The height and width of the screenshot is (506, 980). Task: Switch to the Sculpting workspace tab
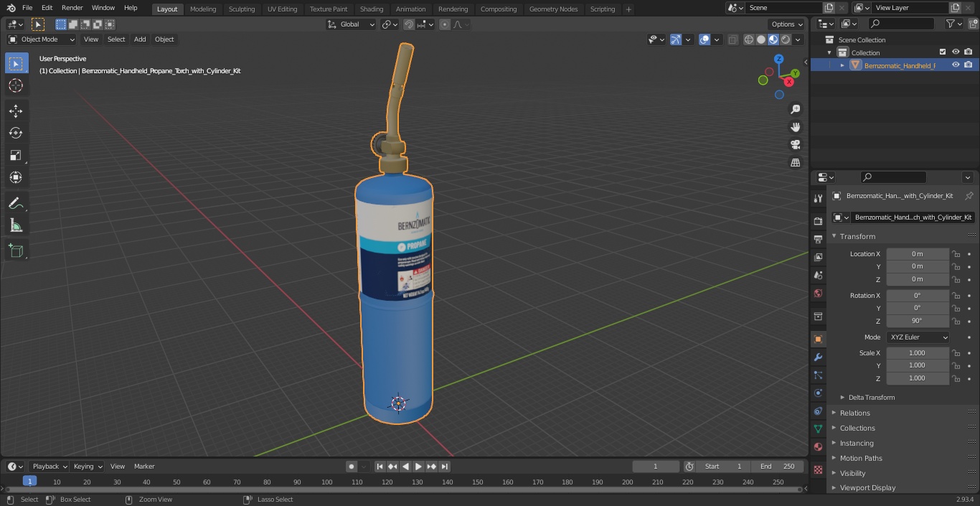[242, 9]
